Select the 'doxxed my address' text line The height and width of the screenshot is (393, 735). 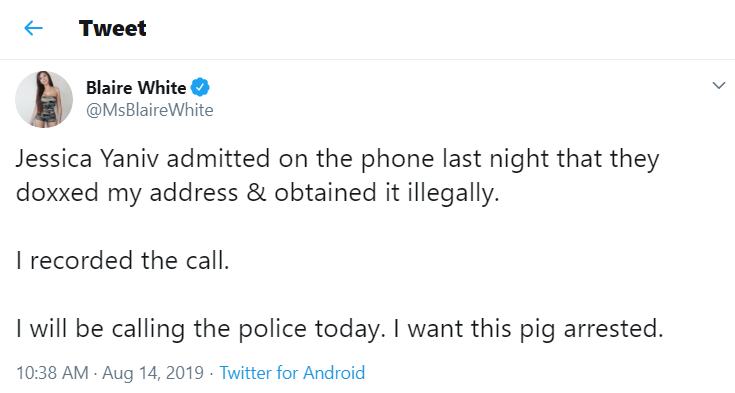127,193
